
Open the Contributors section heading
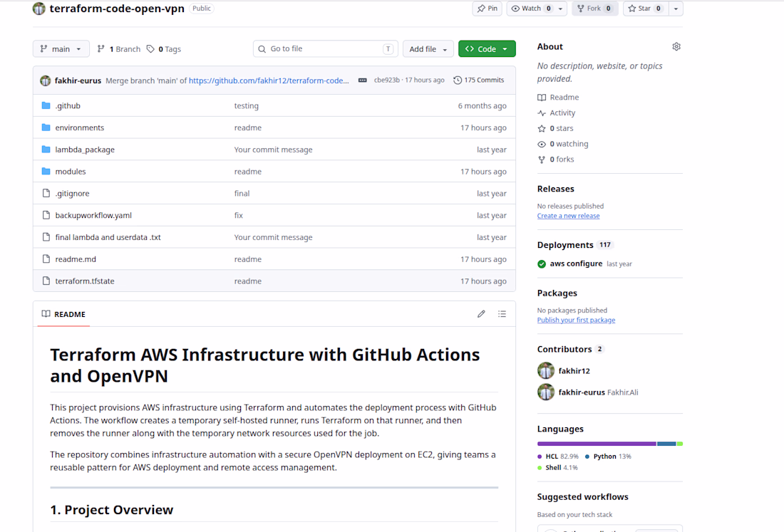coord(564,349)
